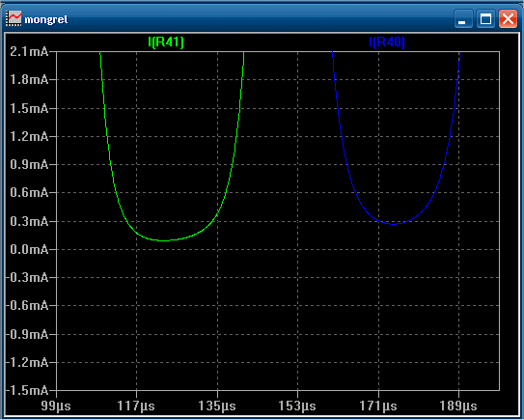Image resolution: width=524 pixels, height=420 pixels.
Task: Minimize the mongrel plot window
Action: coord(463,18)
